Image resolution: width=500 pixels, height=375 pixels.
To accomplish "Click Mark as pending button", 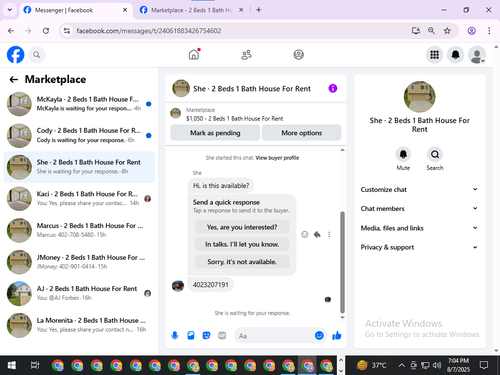I will [215, 133].
